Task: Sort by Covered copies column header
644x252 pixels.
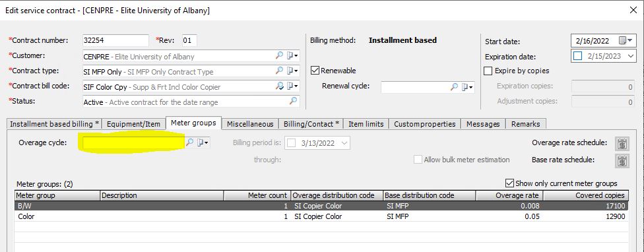Action: pyautogui.click(x=586, y=195)
